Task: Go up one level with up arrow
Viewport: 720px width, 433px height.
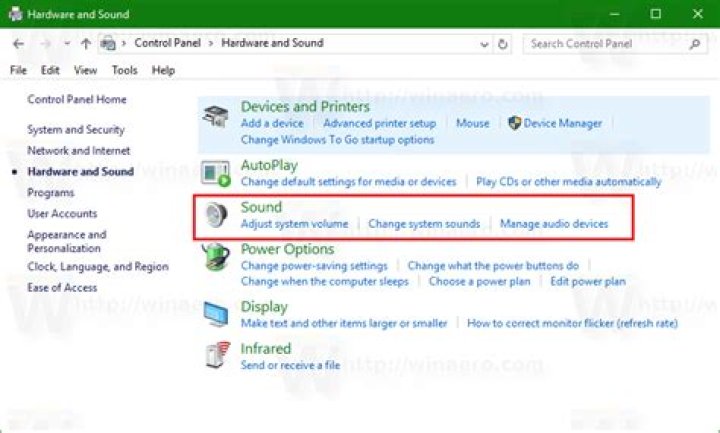Action: tap(85, 44)
